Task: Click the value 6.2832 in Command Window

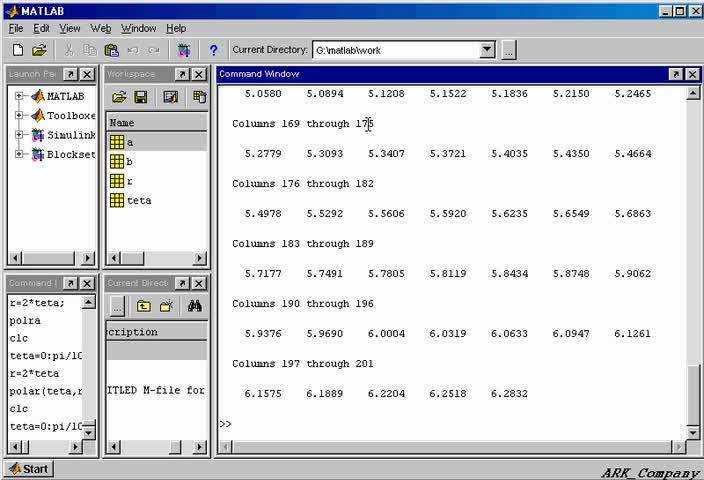Action: coord(509,394)
